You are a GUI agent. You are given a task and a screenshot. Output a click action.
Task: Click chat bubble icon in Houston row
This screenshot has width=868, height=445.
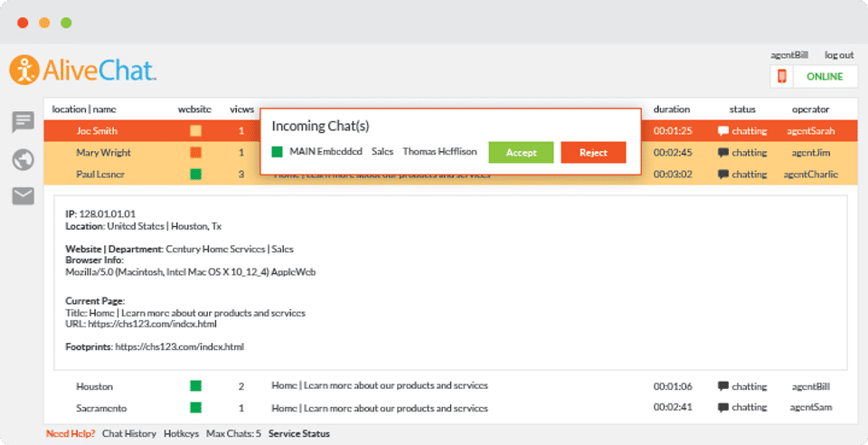click(723, 386)
